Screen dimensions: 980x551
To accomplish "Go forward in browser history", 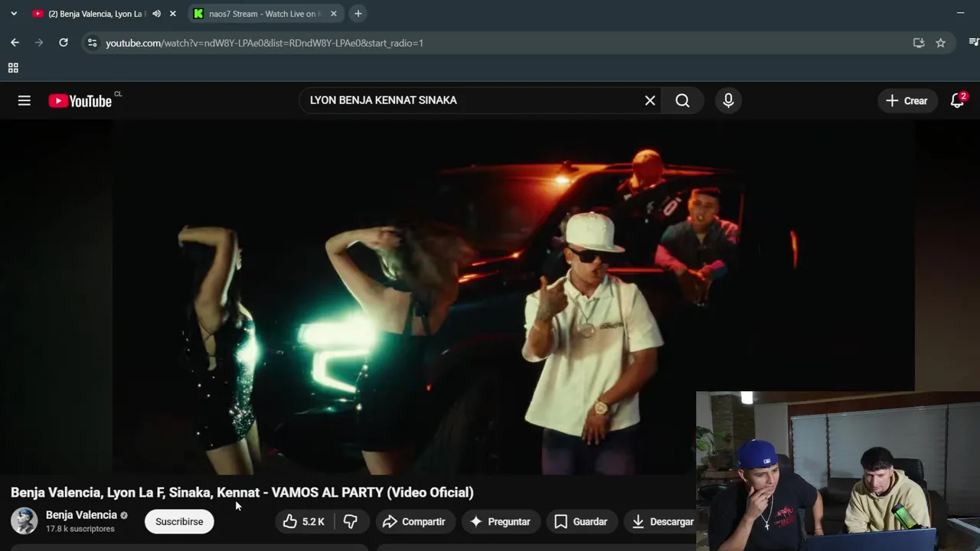I will coord(39,43).
